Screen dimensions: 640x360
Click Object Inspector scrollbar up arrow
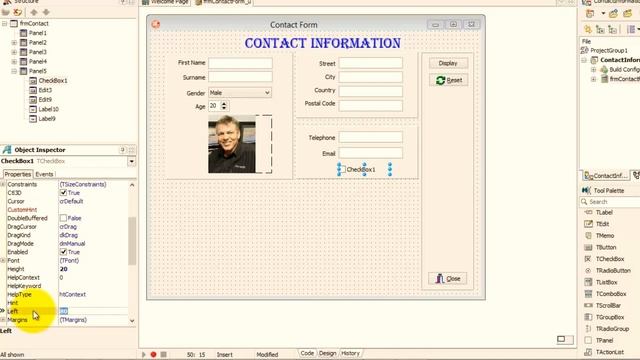click(x=132, y=185)
